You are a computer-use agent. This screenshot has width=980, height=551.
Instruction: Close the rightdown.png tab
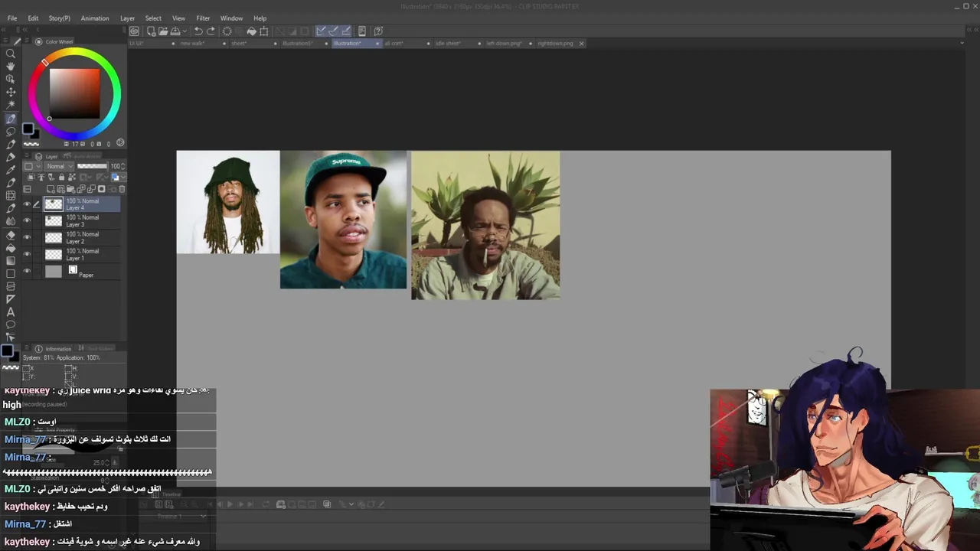coord(581,44)
